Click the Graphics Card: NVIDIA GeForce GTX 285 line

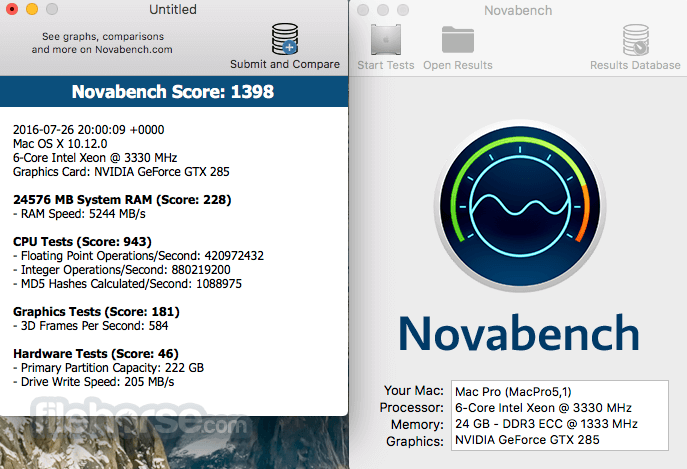pos(121,172)
